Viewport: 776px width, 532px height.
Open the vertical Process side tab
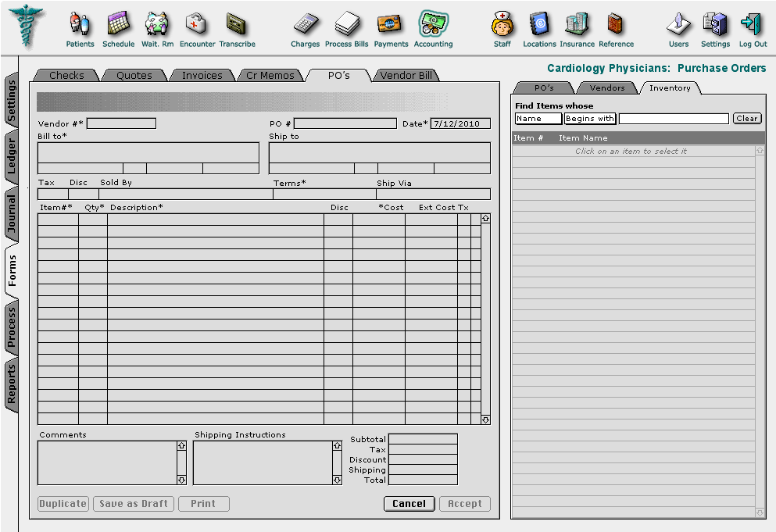12,327
